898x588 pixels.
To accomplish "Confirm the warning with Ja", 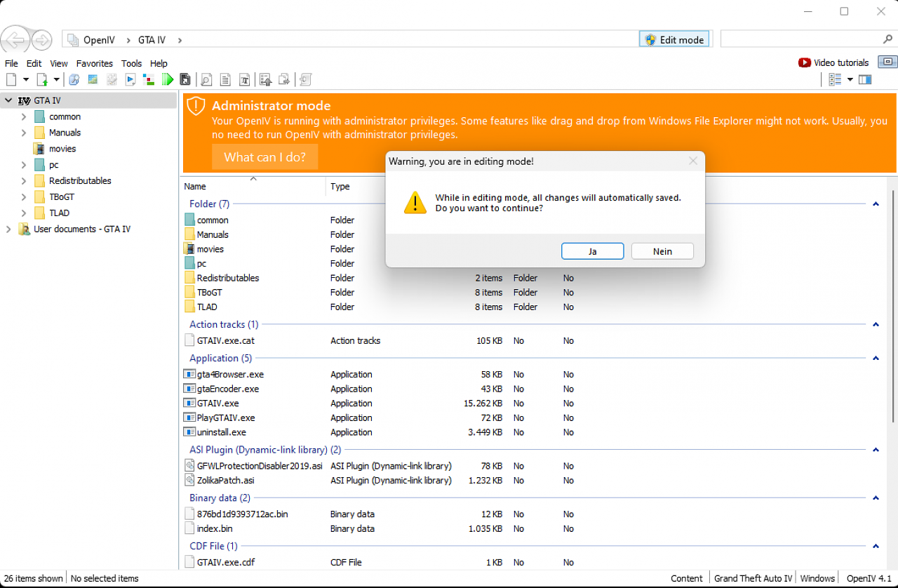I will coord(593,251).
